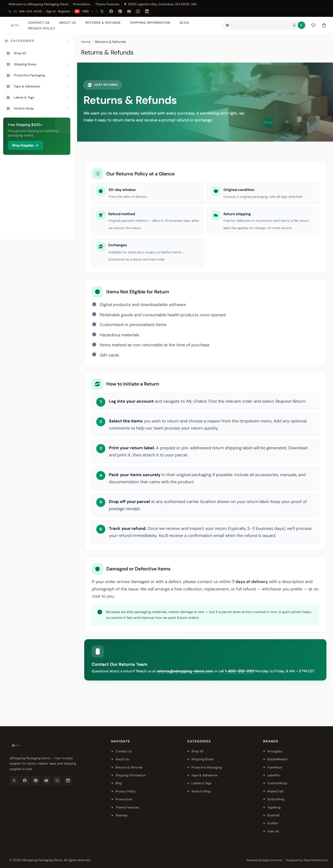333x868 pixels.
Task: Activate voice search microphone icon
Action: pyautogui.click(x=294, y=25)
